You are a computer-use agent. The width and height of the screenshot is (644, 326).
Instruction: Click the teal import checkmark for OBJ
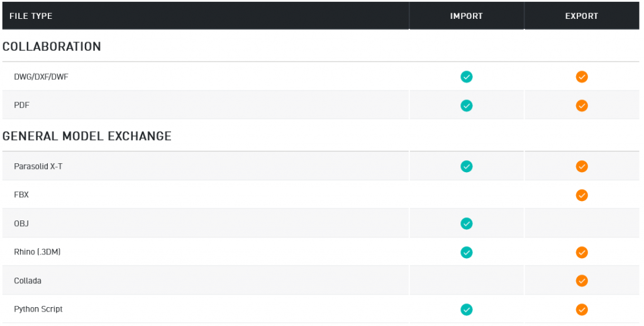pyautogui.click(x=466, y=224)
